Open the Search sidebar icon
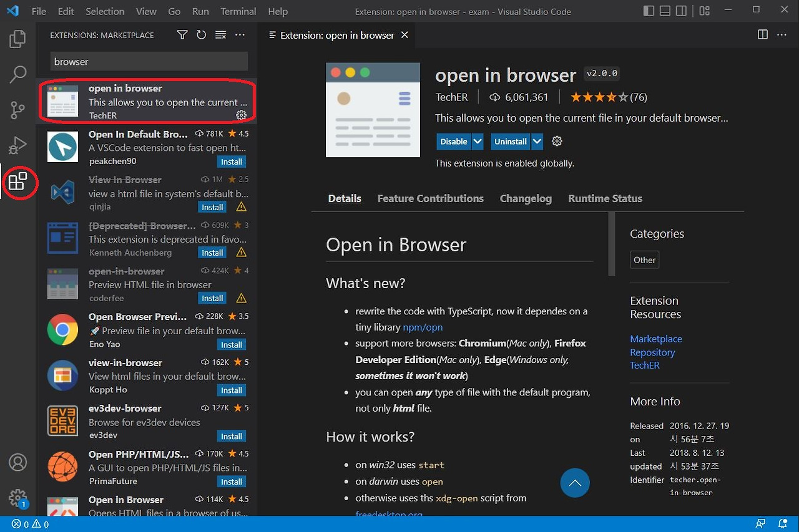This screenshot has height=532, width=799. click(17, 74)
